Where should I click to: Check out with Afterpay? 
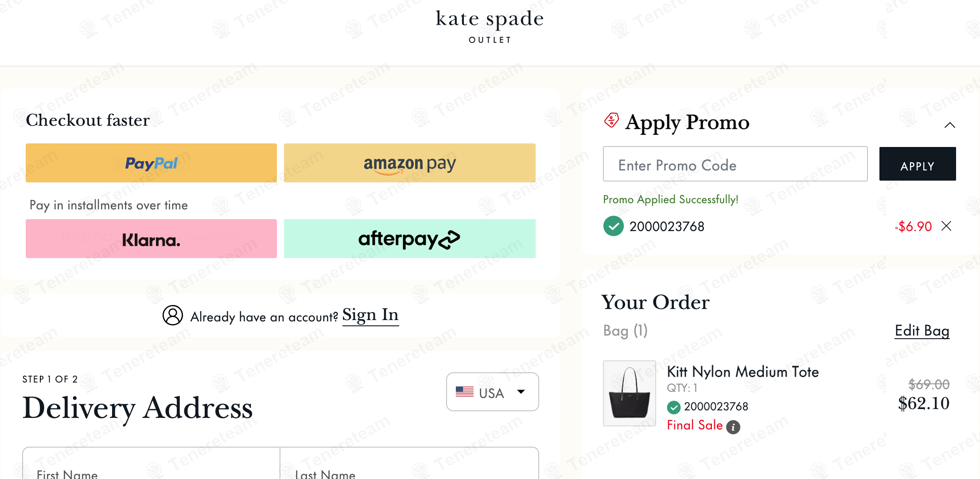[x=409, y=239]
